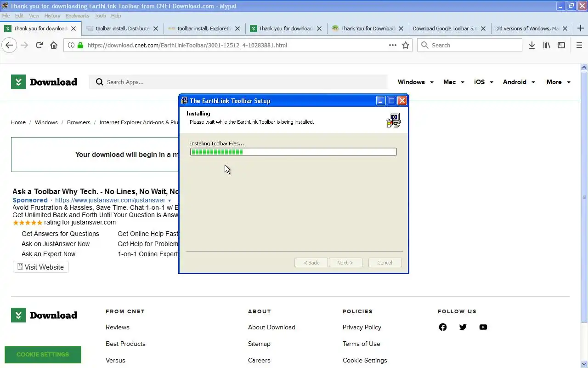Open the Bookmarks menu
The height and width of the screenshot is (368, 588).
77,16
